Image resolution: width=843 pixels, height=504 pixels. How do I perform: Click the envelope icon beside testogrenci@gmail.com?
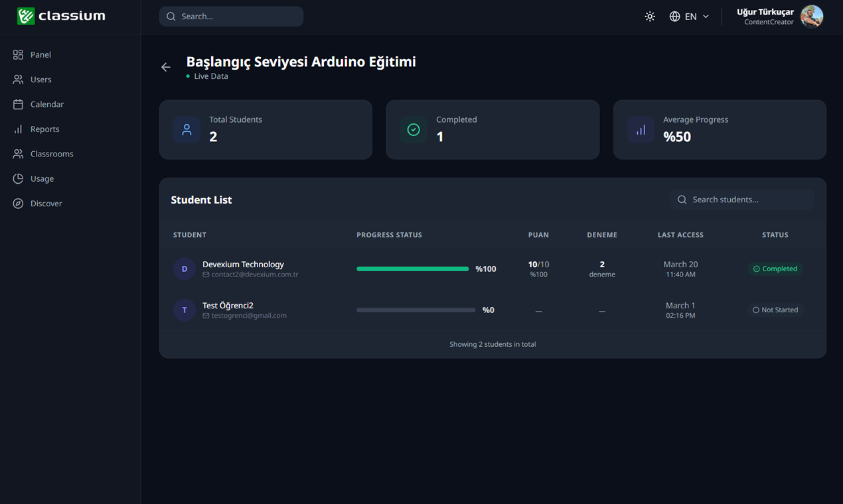[206, 316]
